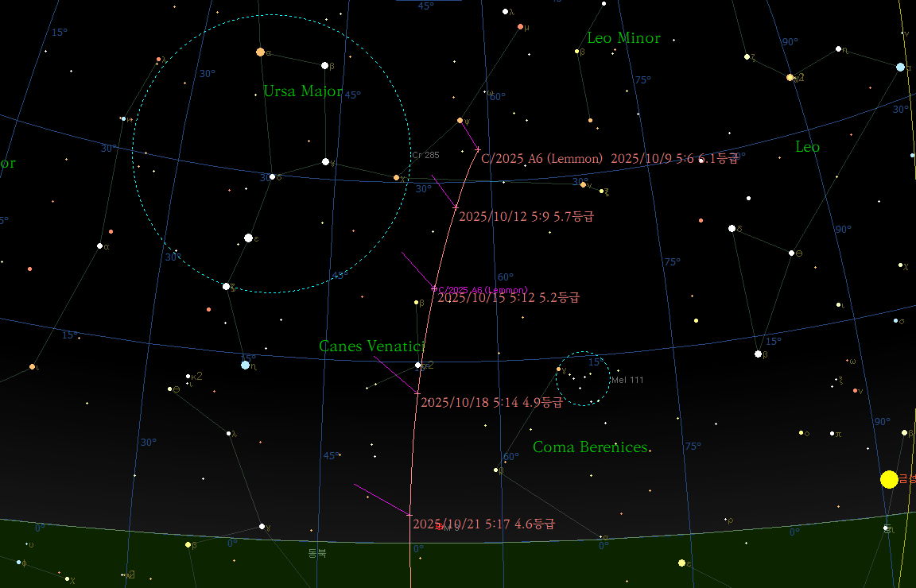Select the Canes Venatici constellation label
916x588 pixels.
(x=372, y=346)
